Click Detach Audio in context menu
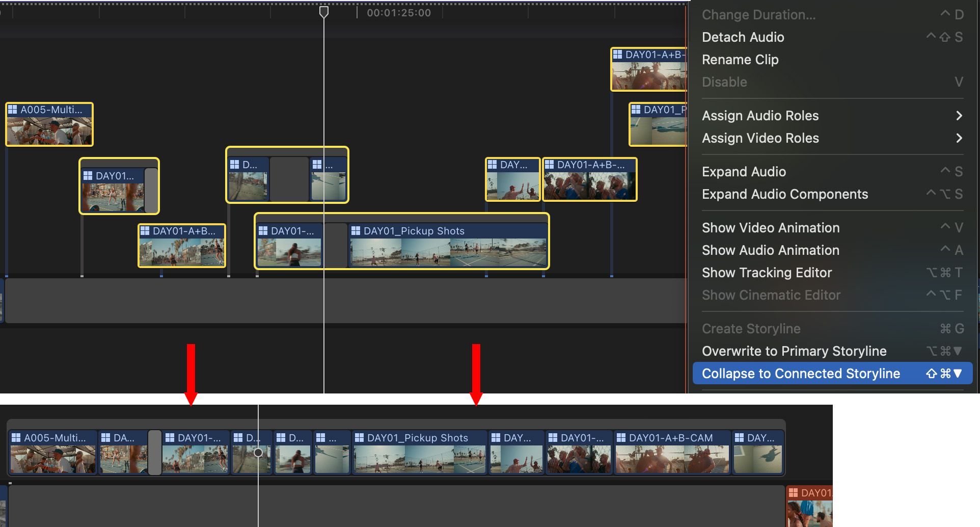 pos(743,37)
